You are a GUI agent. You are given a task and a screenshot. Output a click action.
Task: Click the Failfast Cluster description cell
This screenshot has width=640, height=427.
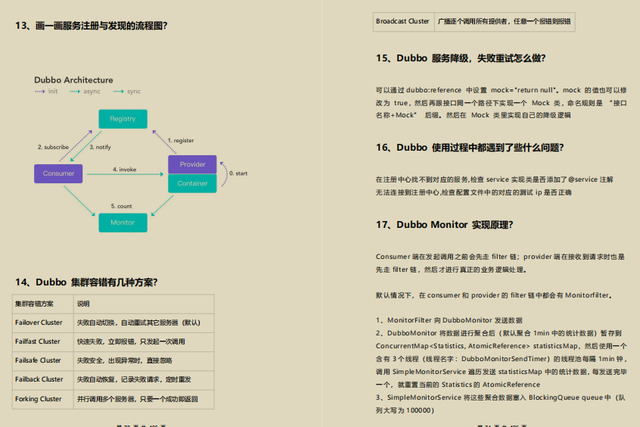(144, 342)
